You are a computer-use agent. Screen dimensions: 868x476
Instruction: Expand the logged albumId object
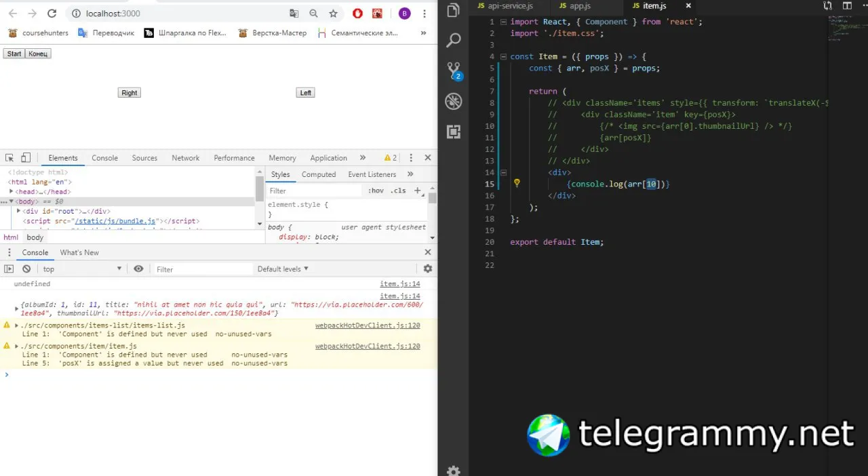[17, 309]
